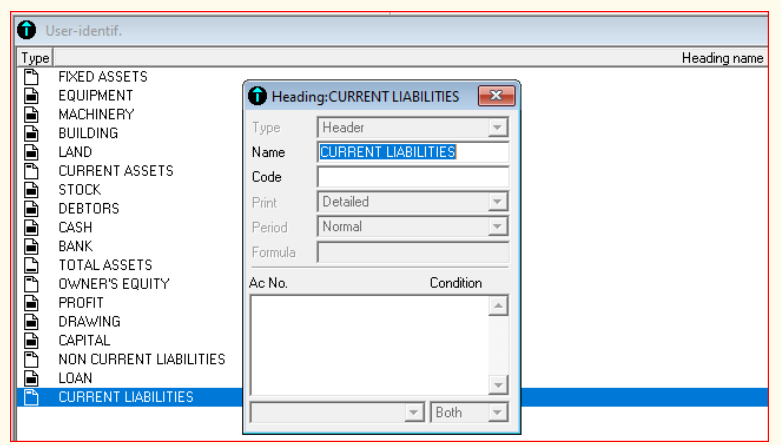Select the TOTAL ASSETS row text
The image size is (781, 445).
(105, 265)
